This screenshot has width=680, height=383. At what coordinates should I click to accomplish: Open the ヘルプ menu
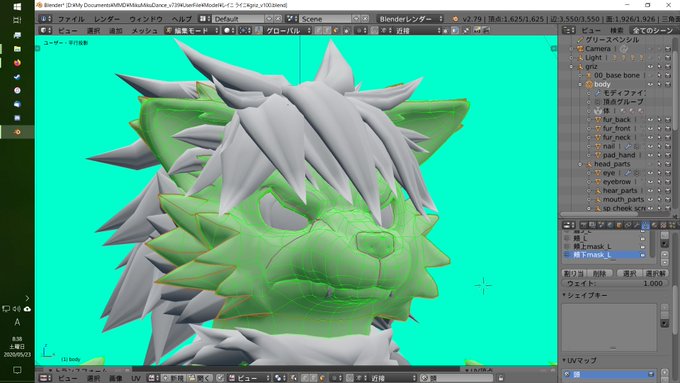181,19
